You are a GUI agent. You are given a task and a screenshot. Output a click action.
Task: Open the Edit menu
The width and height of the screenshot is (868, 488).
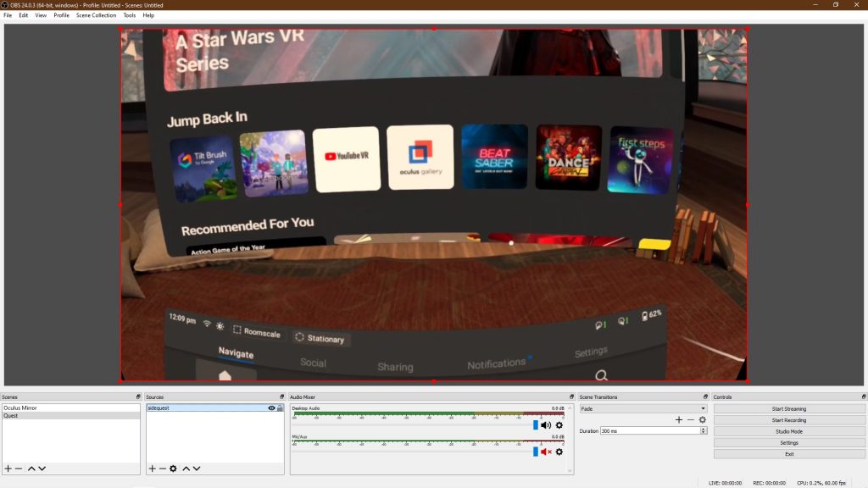point(23,15)
